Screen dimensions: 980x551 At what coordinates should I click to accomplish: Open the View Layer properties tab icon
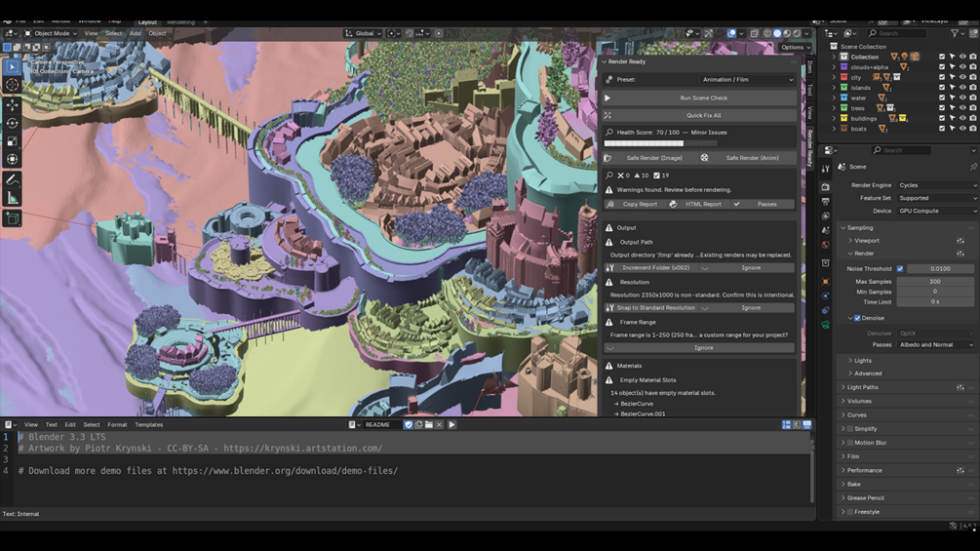pos(826,216)
